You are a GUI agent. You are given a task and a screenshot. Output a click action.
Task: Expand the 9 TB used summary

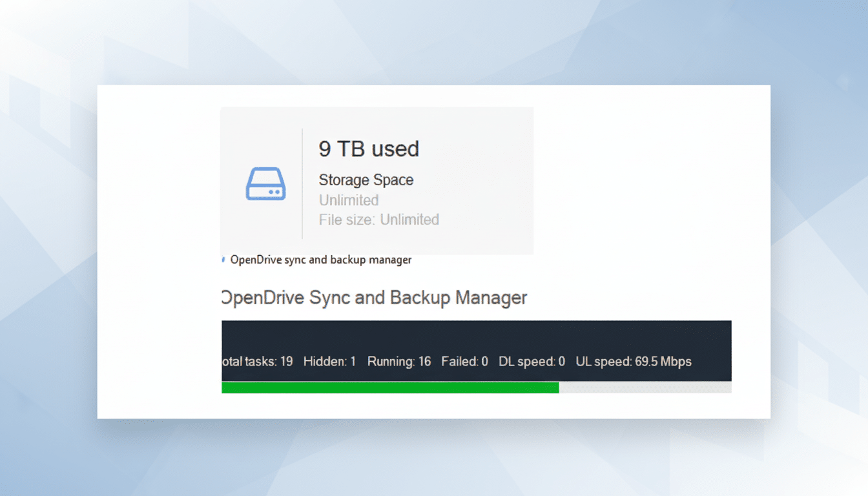coord(369,149)
